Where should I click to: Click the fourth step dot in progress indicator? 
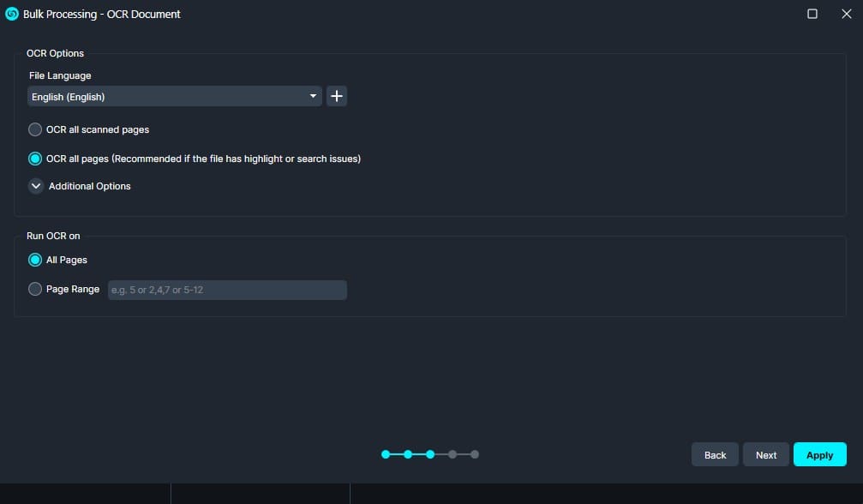tap(452, 454)
